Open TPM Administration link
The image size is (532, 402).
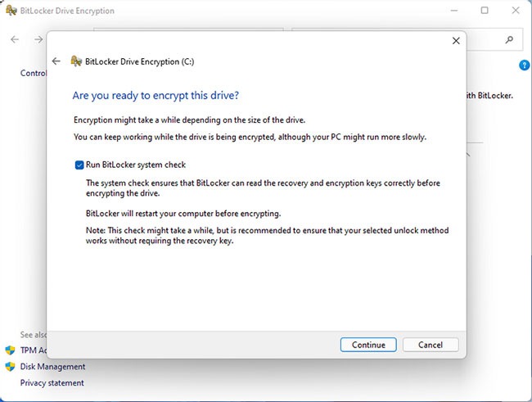(34, 350)
